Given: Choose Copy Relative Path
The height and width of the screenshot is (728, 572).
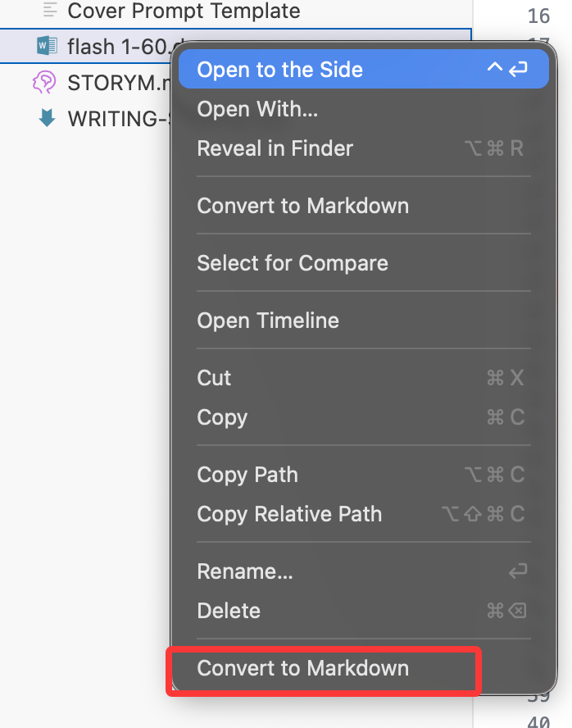Looking at the screenshot, I should point(364,514).
